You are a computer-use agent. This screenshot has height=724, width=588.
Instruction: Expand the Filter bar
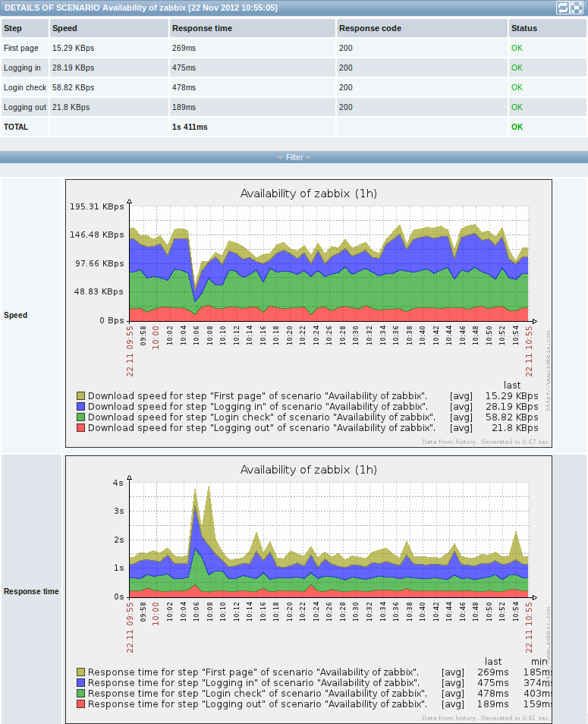(x=294, y=157)
